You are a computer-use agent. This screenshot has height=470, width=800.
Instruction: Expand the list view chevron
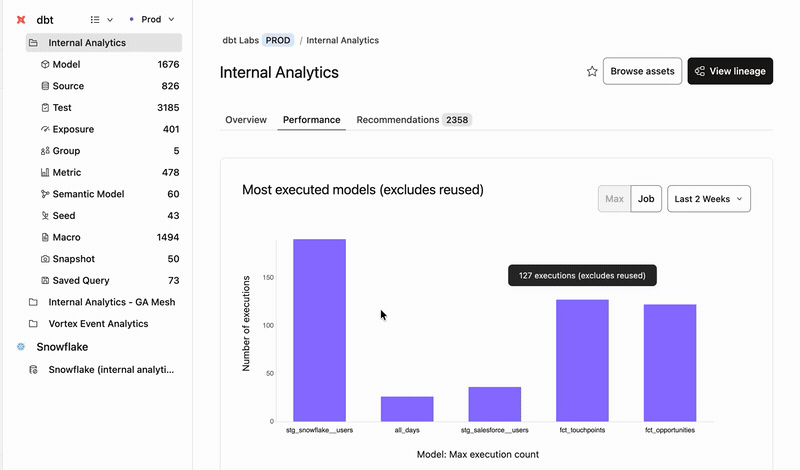(x=110, y=20)
